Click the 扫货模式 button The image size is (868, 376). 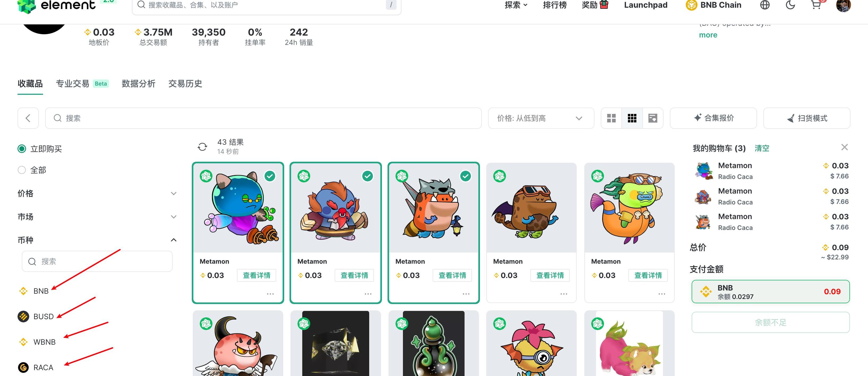(x=807, y=118)
